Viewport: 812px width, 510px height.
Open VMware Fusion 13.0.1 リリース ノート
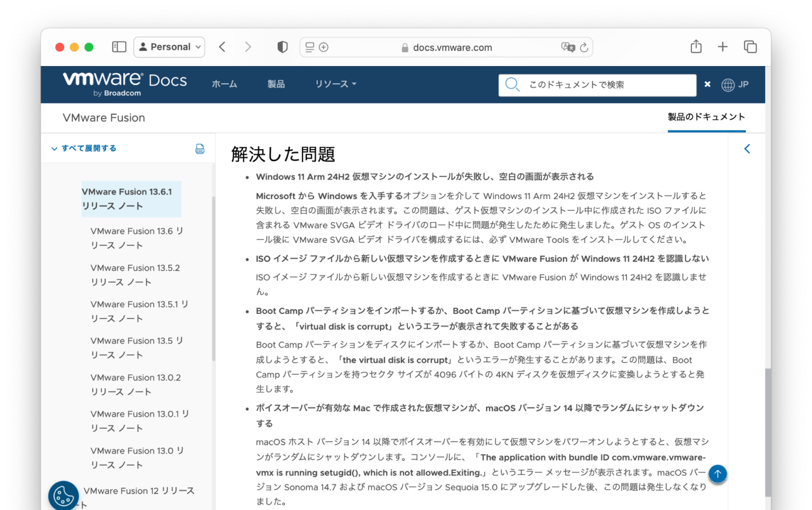140,421
